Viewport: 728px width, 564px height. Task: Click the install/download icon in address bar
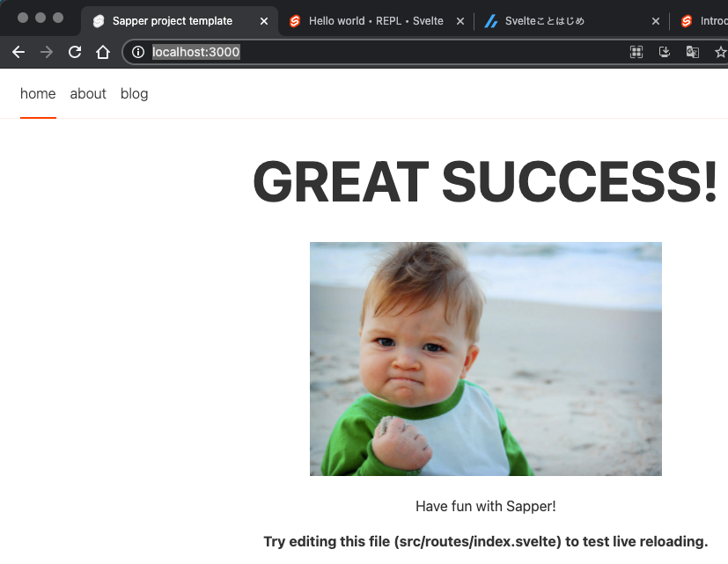point(665,52)
